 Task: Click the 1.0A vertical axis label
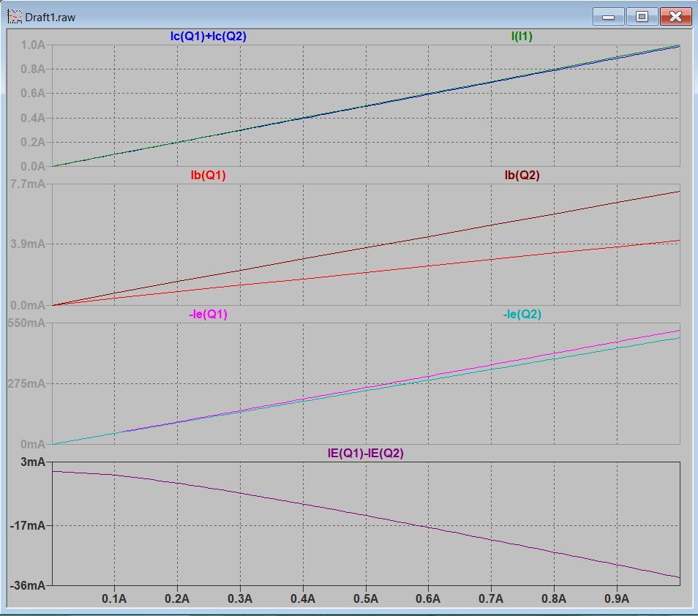(x=33, y=45)
